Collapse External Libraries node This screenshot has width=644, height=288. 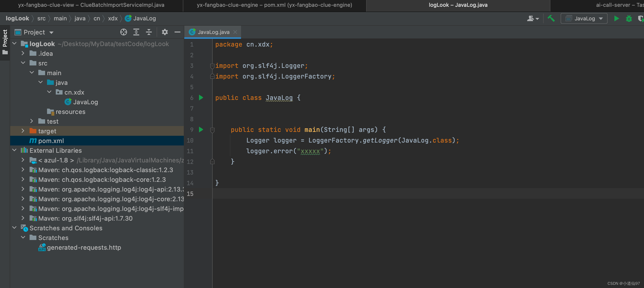(x=15, y=150)
